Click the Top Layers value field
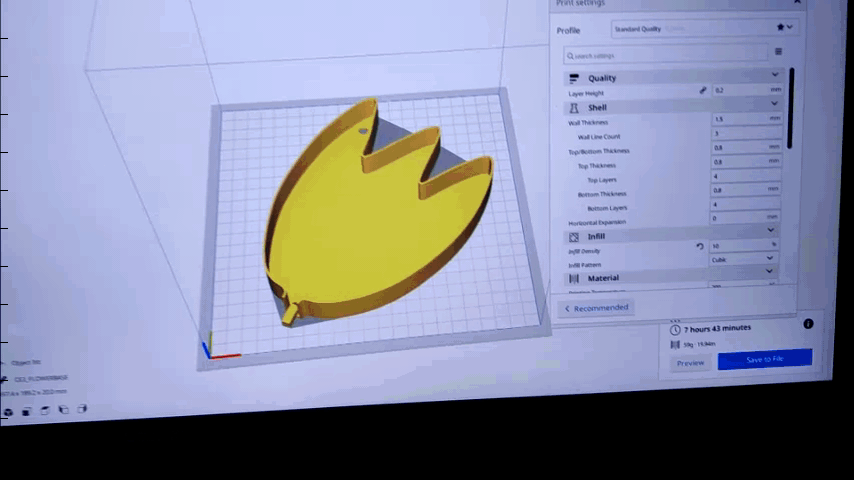Screen dimensions: 854x480 (x=745, y=175)
